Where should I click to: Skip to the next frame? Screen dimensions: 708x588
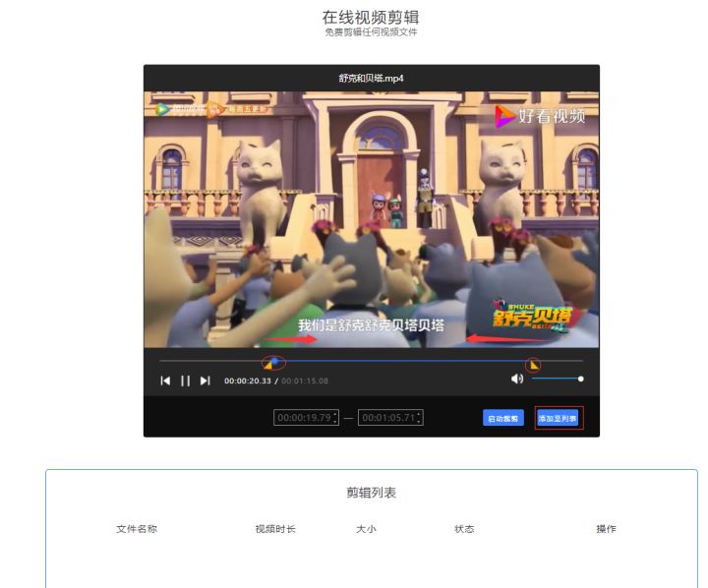click(205, 381)
